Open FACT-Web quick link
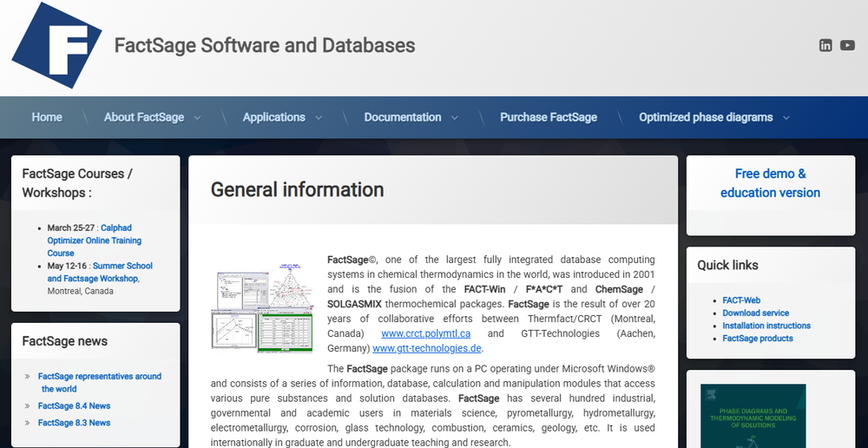This screenshot has height=448, width=868. coord(741,300)
